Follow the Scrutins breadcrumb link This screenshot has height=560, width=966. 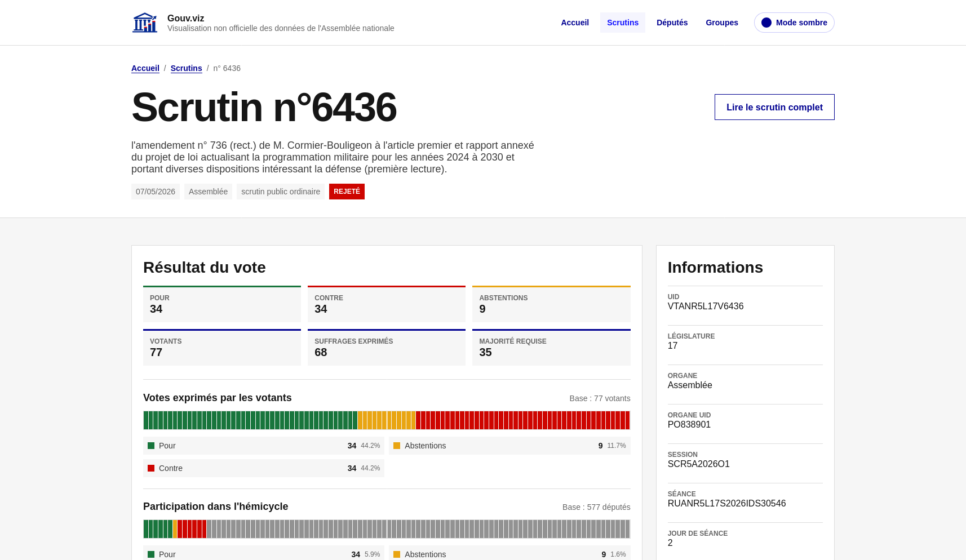pos(186,68)
